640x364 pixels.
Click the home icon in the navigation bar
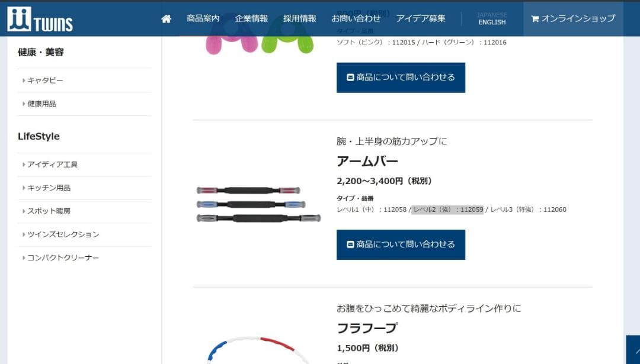click(166, 19)
